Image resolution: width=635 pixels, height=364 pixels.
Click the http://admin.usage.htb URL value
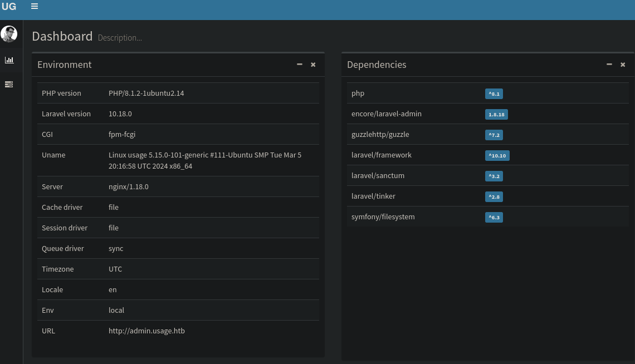(x=146, y=331)
